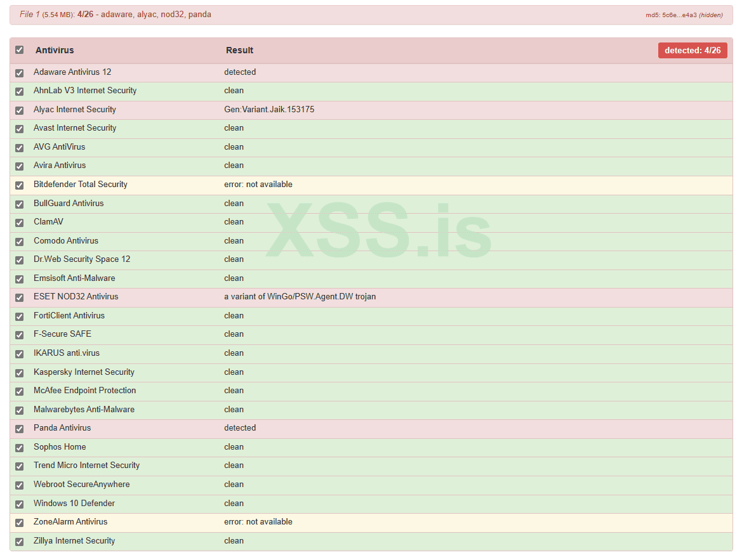Uncheck the AVG AntiVirus checkbox
The height and width of the screenshot is (560, 756).
coord(19,148)
